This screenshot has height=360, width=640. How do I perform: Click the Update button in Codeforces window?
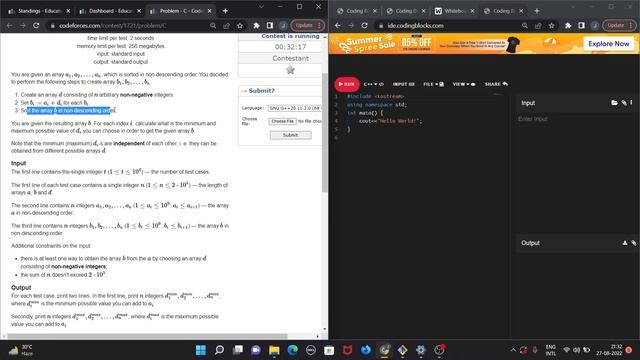307,25
